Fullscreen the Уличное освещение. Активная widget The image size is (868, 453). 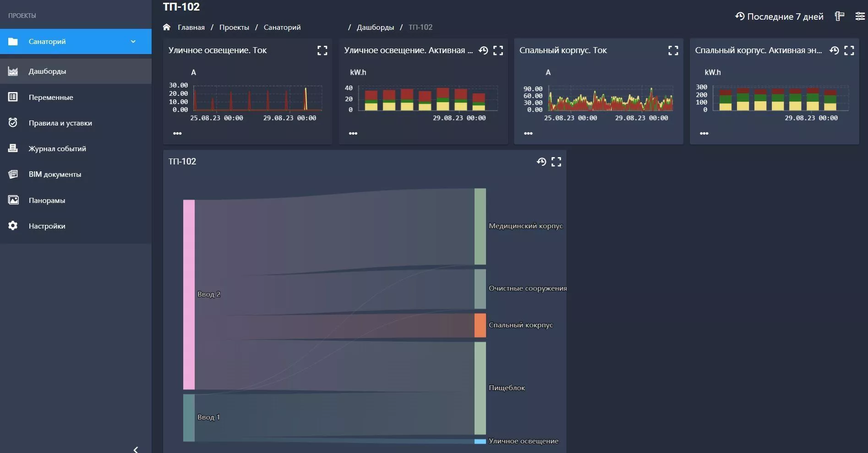click(498, 50)
